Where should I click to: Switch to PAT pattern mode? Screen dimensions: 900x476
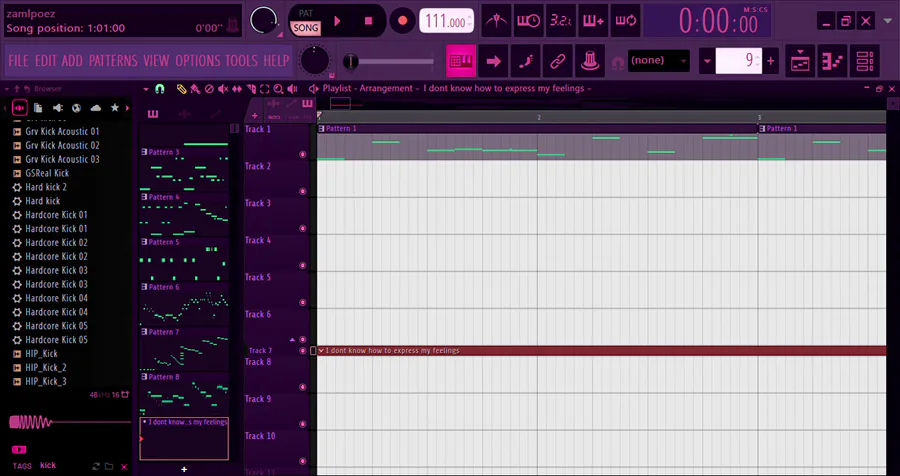(306, 13)
